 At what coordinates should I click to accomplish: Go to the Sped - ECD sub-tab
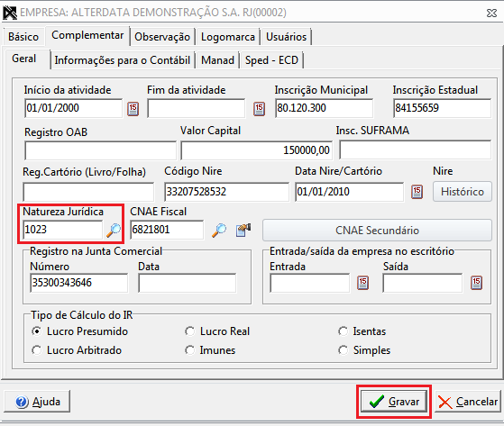click(271, 60)
